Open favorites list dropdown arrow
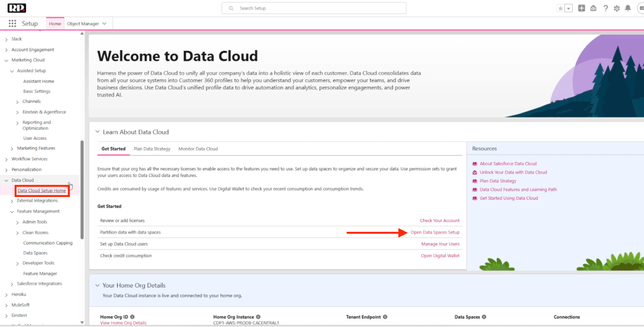Screen dimensions: 644x327 [x=569, y=9]
